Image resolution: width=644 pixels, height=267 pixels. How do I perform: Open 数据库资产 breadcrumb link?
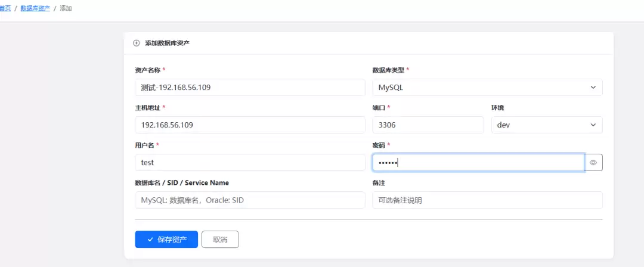coord(35,8)
